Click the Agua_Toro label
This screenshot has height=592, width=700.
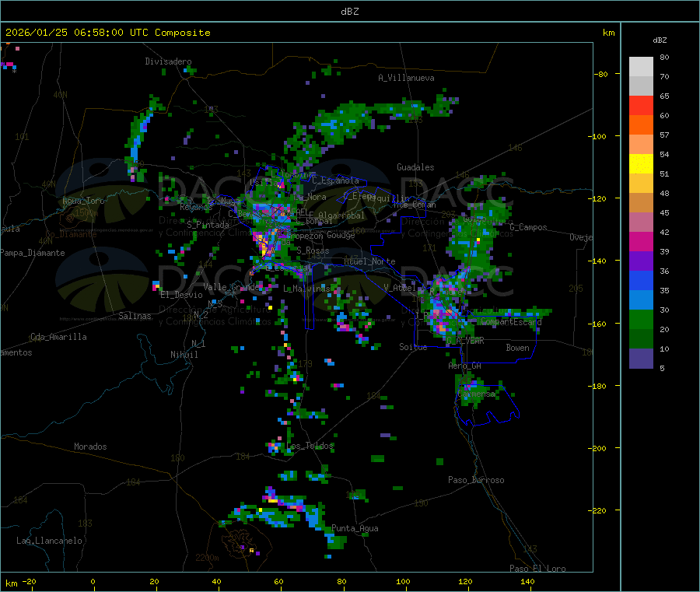click(83, 201)
